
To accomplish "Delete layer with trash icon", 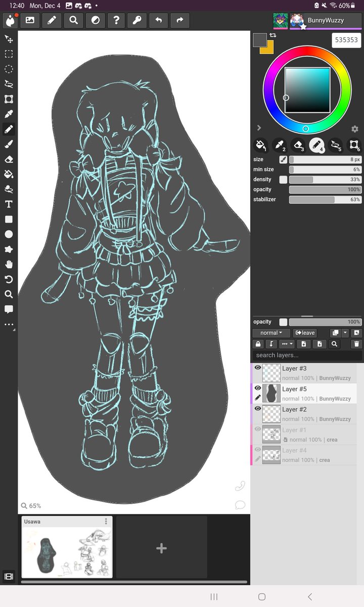I will (356, 344).
